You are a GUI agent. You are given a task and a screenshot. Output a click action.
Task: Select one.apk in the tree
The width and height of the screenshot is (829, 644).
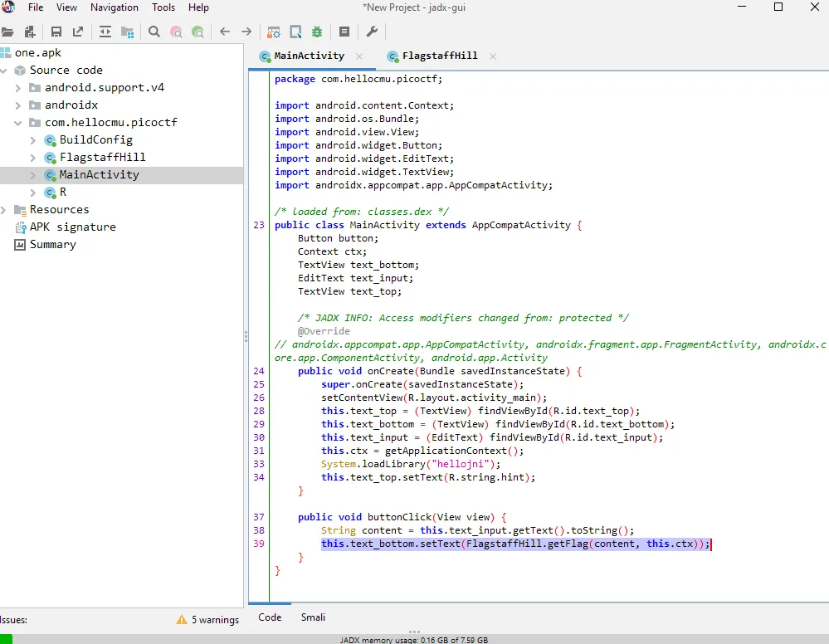click(37, 53)
